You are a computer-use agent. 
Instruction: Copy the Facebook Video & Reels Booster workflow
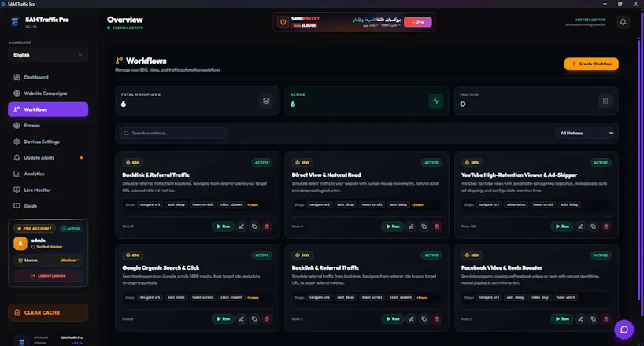(x=593, y=319)
